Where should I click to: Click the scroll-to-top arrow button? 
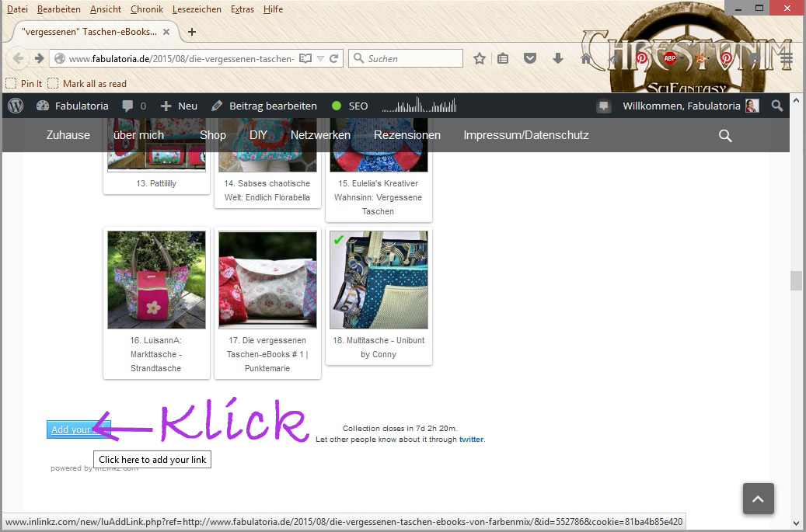(758, 498)
